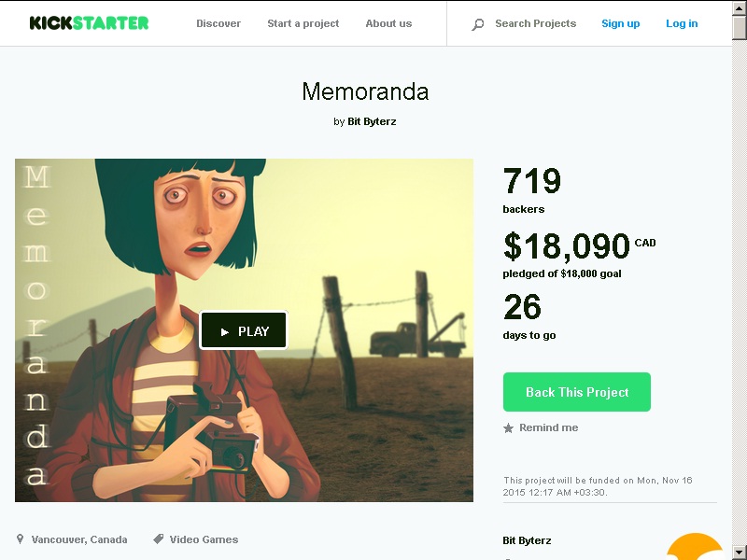This screenshot has width=747, height=560.
Task: Click the search magnifier icon
Action: click(477, 24)
